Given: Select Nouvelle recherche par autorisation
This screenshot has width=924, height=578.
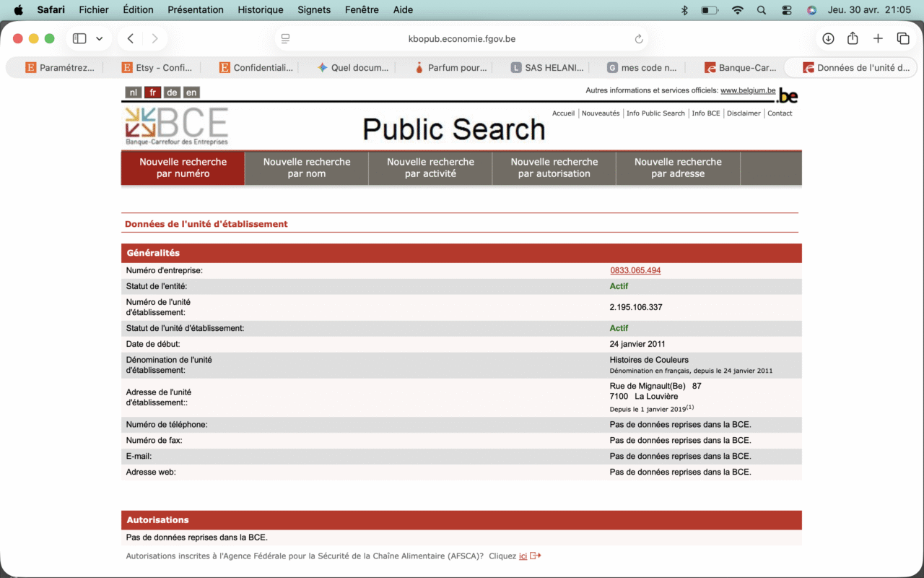Looking at the screenshot, I should click(554, 168).
